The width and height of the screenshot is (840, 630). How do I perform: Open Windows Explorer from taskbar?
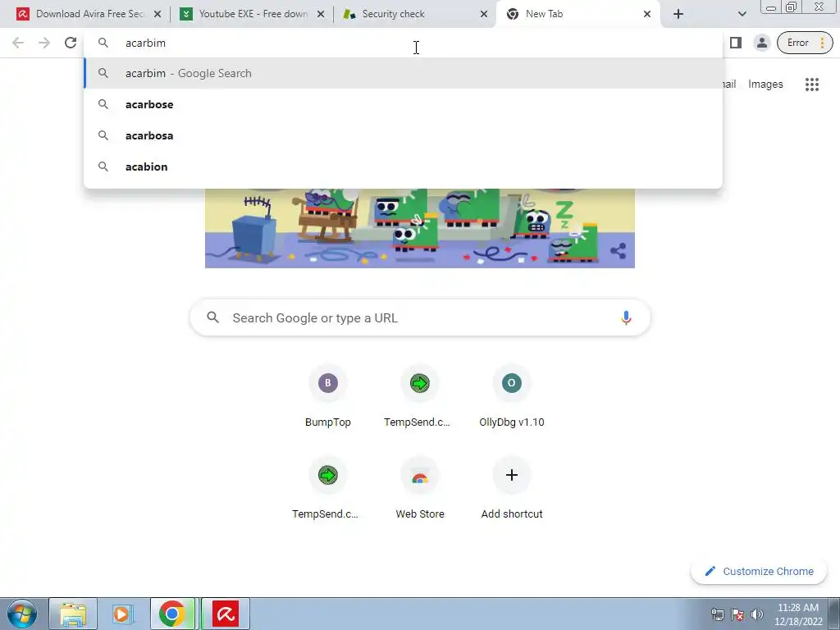coord(73,614)
